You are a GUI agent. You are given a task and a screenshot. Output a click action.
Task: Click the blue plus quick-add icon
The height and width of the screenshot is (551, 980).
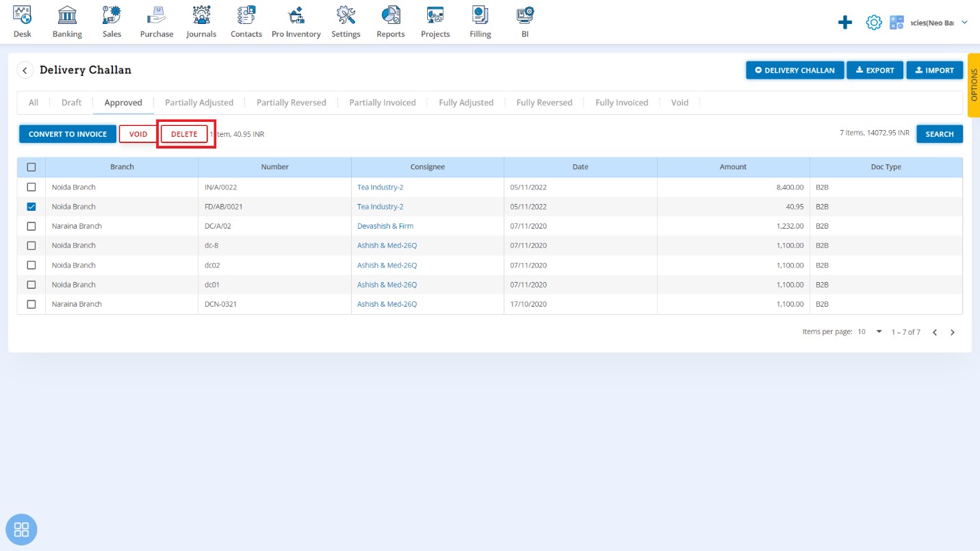coord(845,23)
